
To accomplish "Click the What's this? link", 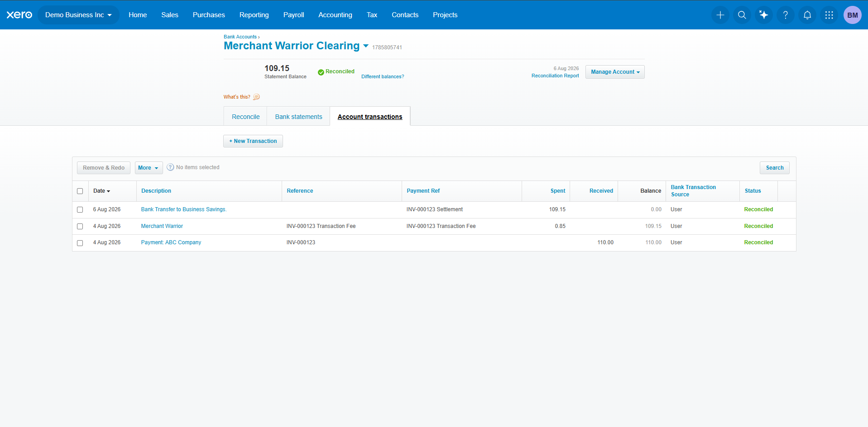I will coord(237,97).
